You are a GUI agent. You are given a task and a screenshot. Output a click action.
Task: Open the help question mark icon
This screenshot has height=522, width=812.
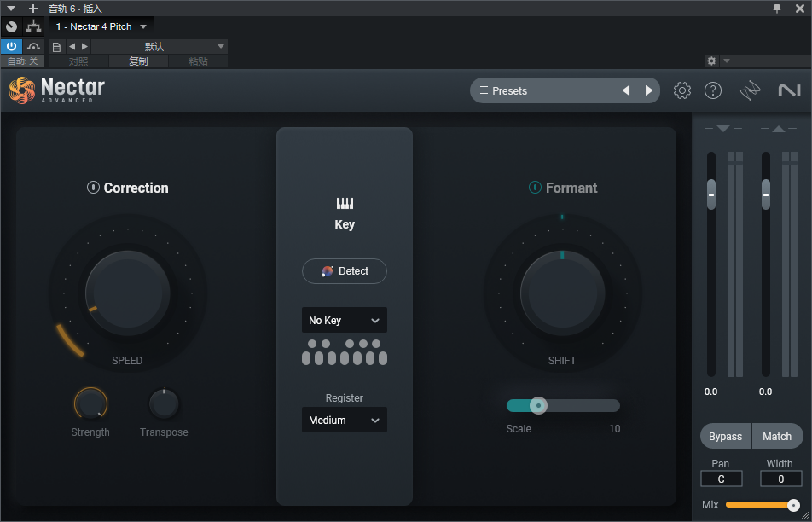click(713, 90)
